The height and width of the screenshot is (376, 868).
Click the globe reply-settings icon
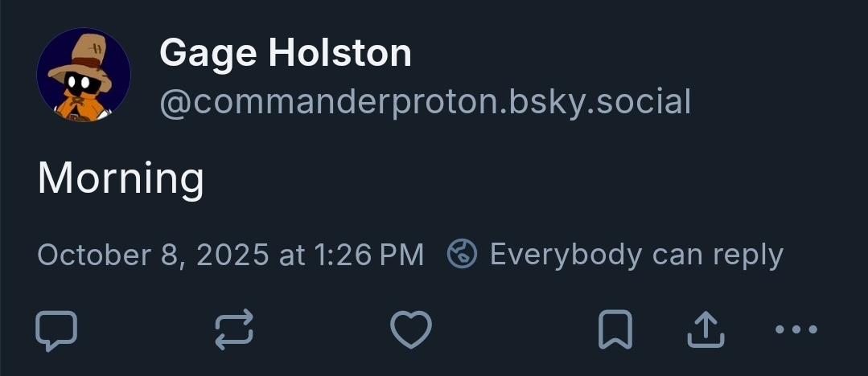click(x=463, y=255)
